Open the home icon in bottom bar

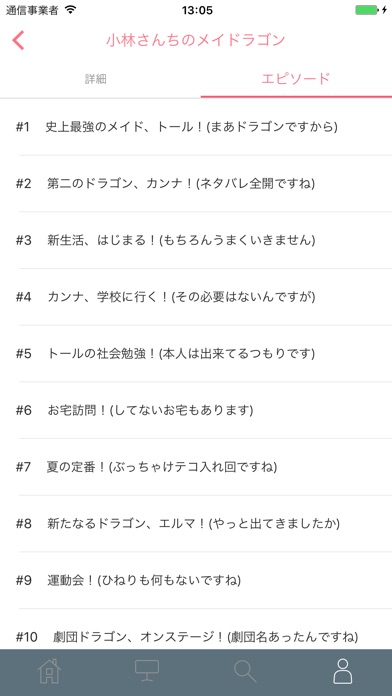(x=49, y=672)
